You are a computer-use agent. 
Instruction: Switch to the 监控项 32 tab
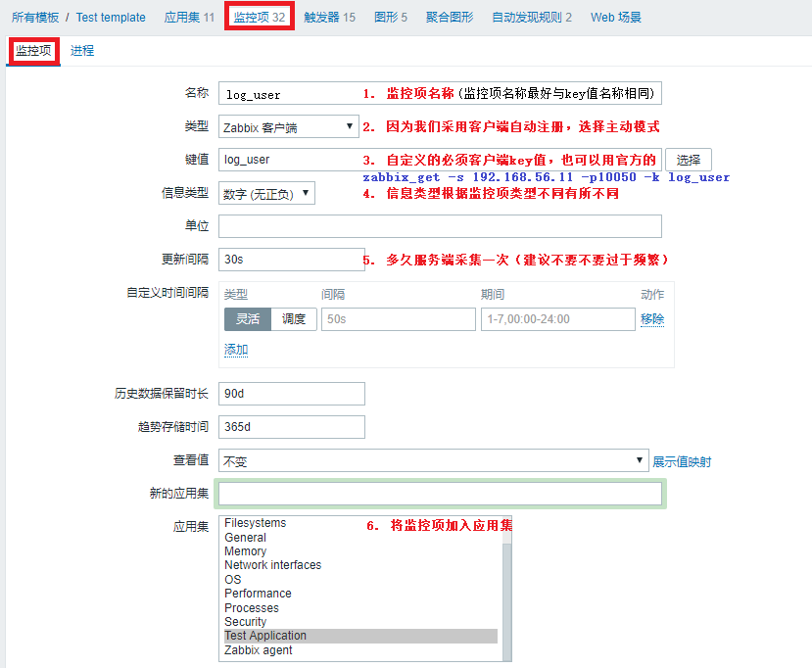point(260,17)
